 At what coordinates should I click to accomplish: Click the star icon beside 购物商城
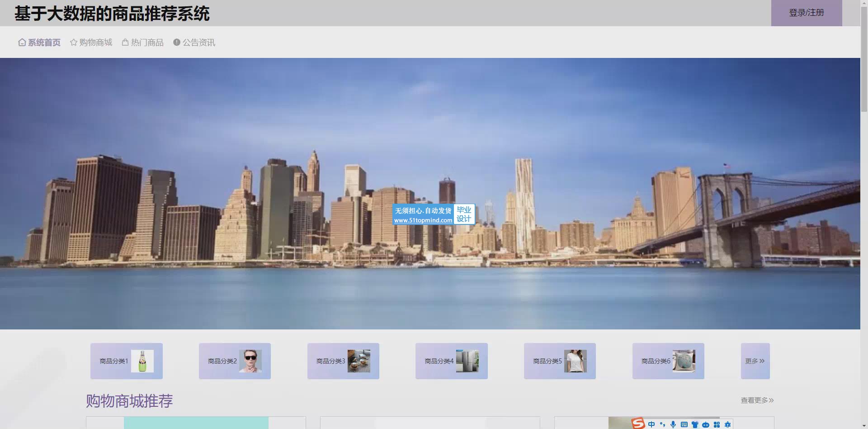coord(74,42)
